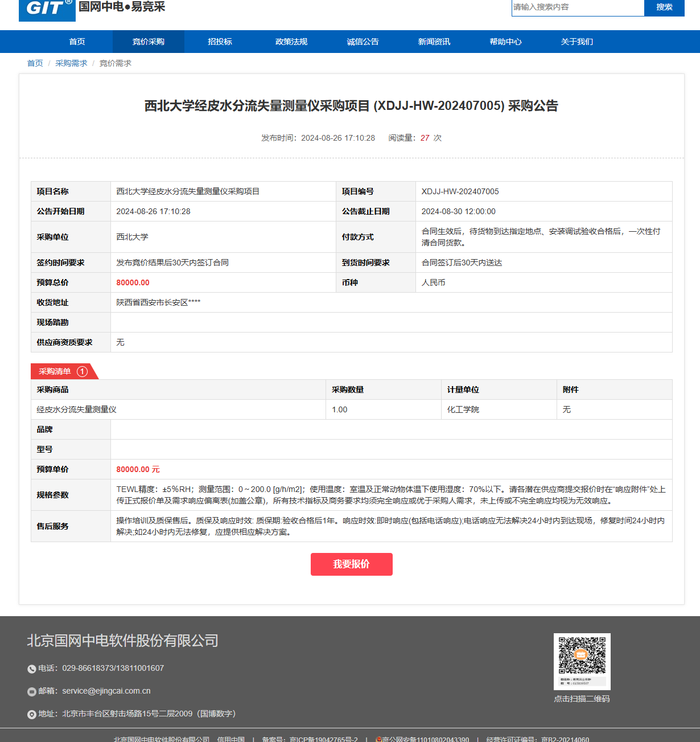Image resolution: width=700 pixels, height=742 pixels.
Task: Open the 首页 navigation menu item
Action: [77, 42]
